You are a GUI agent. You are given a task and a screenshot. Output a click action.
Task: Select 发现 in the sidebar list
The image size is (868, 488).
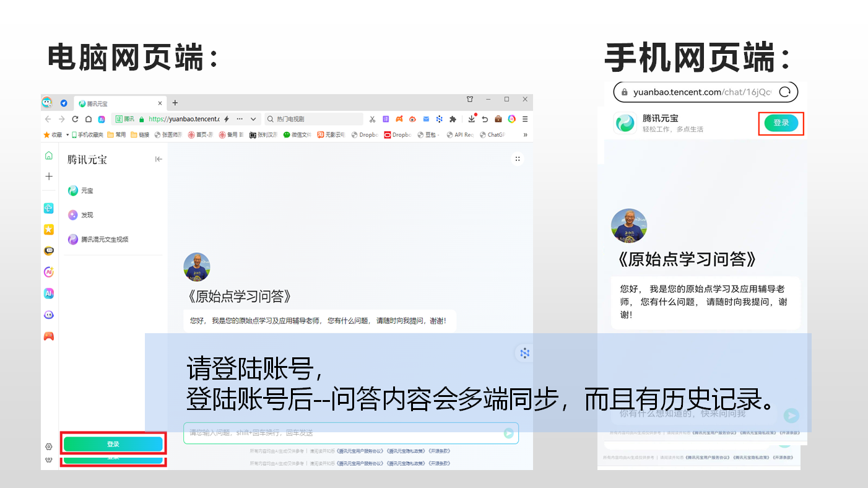point(87,215)
